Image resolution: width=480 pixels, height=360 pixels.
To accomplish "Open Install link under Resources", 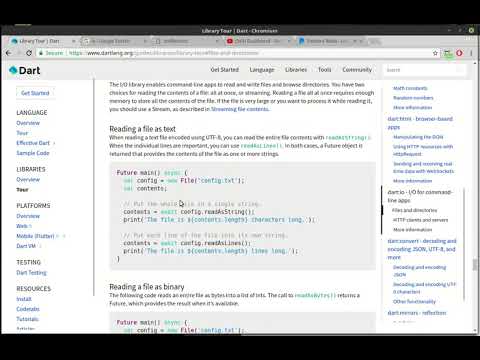I will pyautogui.click(x=24, y=299).
